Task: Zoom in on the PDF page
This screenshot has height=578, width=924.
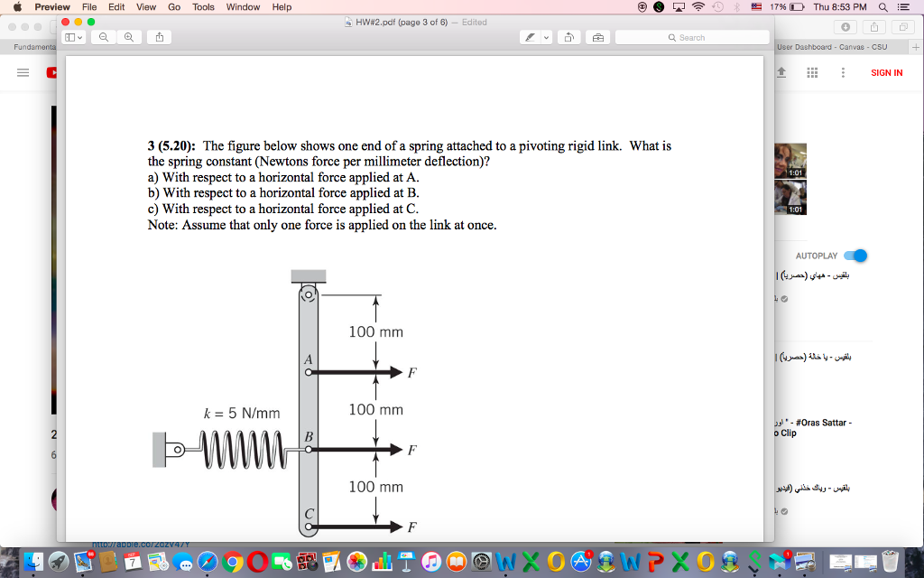Action: (x=128, y=37)
